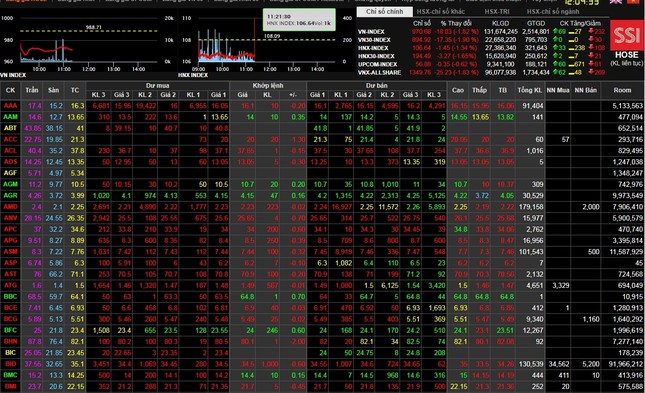Click the HOSE exchange label
This screenshot has height=393, width=645.
pos(626,55)
